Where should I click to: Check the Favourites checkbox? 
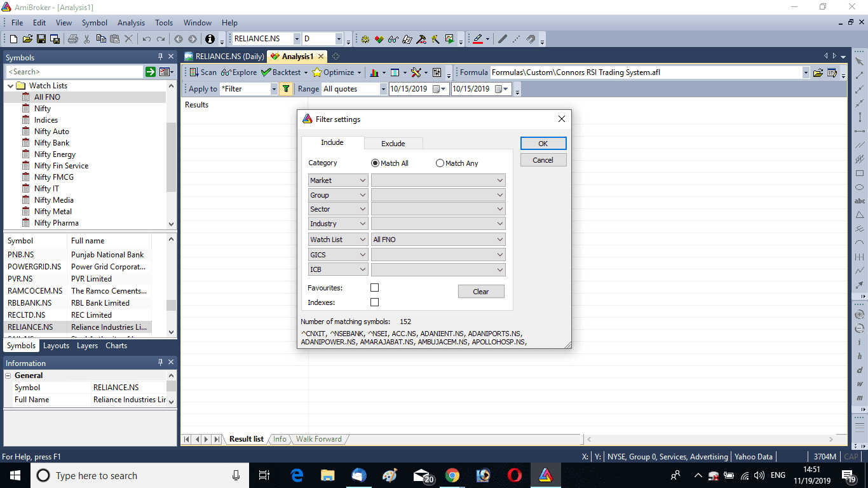(x=374, y=288)
